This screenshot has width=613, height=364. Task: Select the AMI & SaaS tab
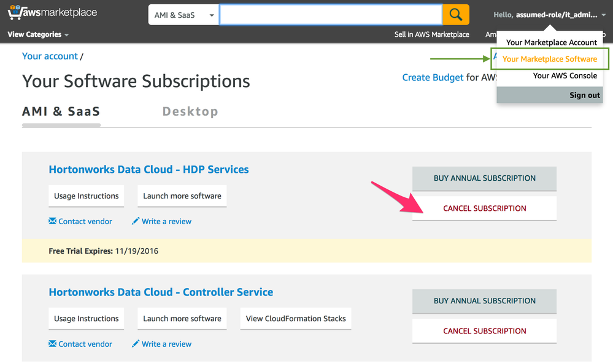pos(61,112)
